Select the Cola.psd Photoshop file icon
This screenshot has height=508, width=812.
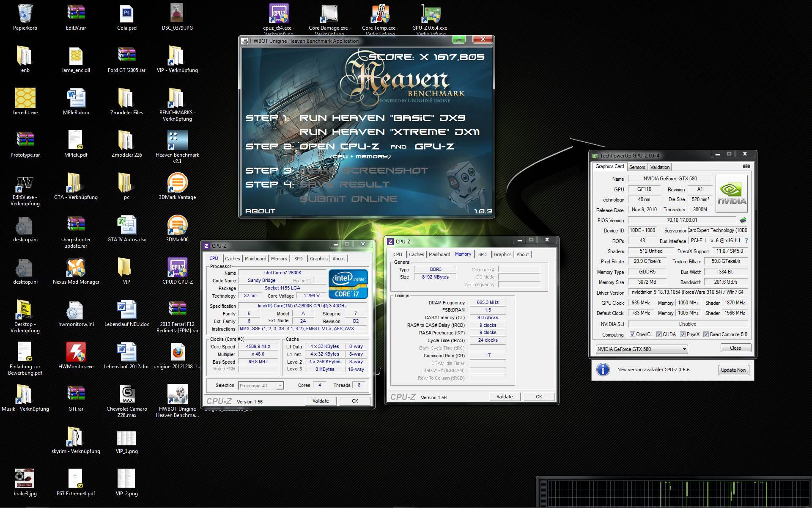[126, 14]
